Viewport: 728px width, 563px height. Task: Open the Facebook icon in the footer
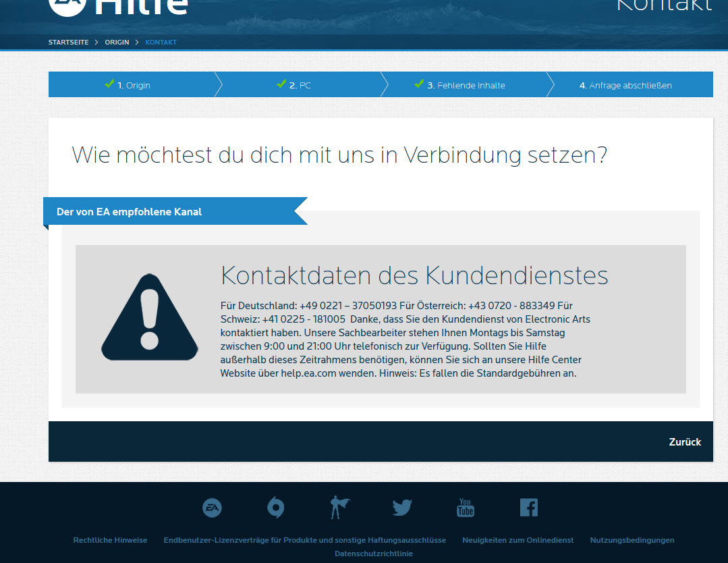(529, 508)
